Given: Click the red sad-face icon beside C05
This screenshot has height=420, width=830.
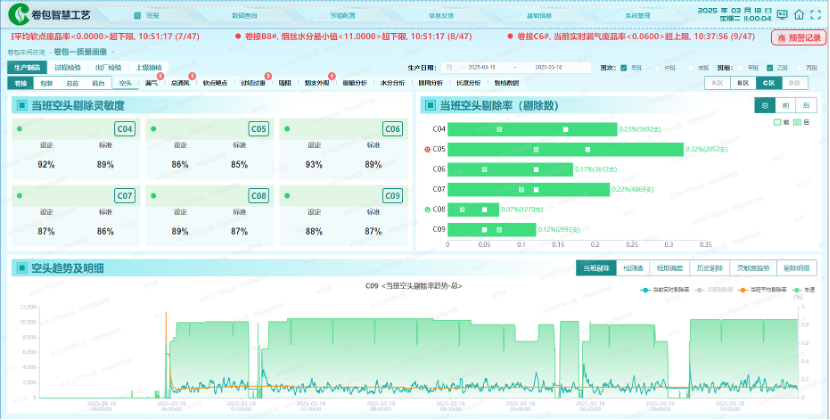Looking at the screenshot, I should 428,150.
